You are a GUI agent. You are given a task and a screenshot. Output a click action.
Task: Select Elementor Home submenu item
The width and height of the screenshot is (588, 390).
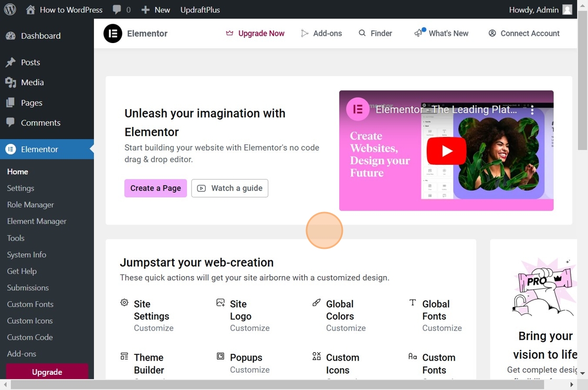(x=18, y=172)
